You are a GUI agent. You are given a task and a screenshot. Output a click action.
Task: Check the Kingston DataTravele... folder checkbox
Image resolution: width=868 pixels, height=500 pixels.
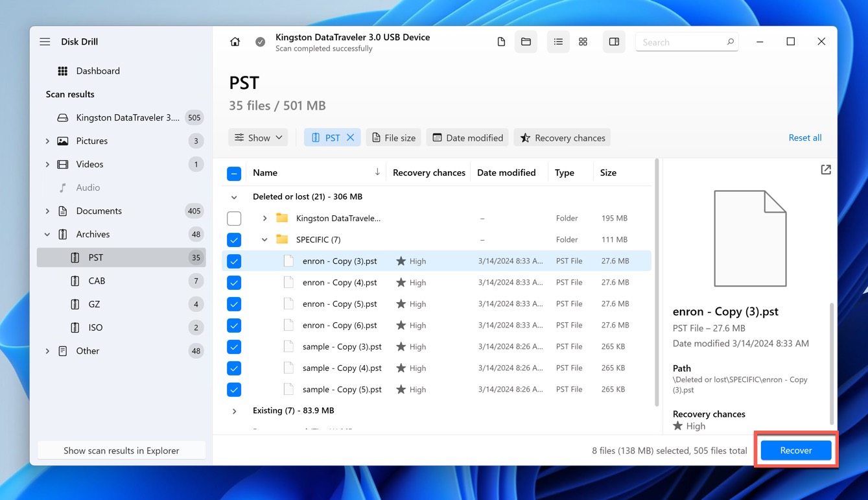click(234, 218)
